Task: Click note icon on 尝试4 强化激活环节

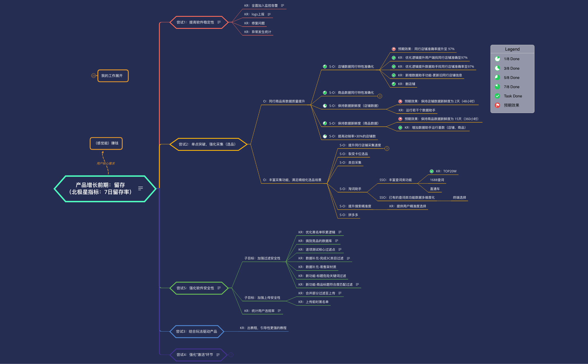Action: [x=218, y=354]
